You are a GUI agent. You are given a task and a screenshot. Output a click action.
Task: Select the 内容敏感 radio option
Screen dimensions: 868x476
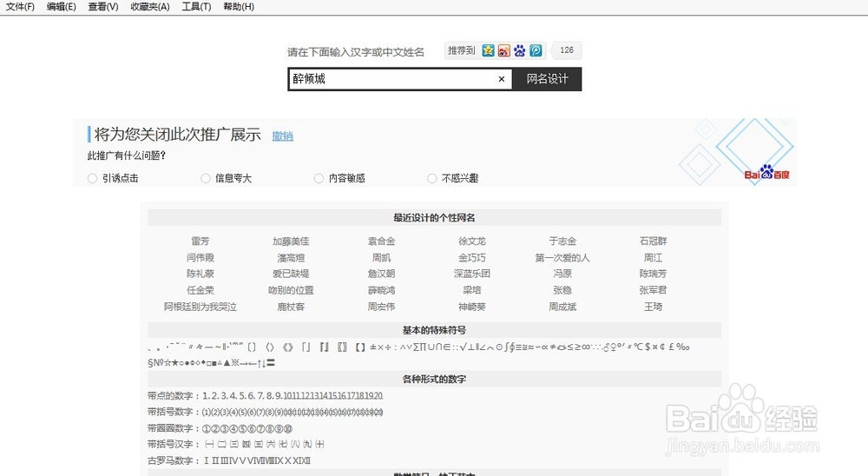319,178
